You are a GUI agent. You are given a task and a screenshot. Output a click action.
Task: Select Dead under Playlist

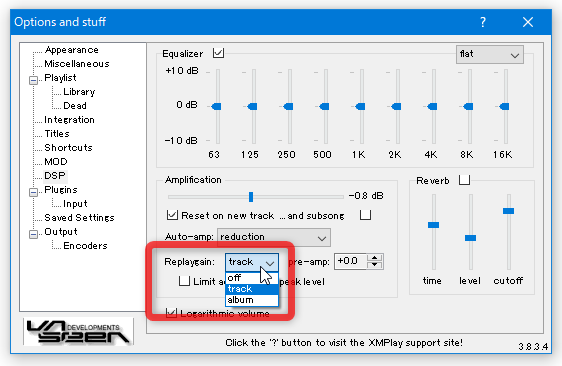pyautogui.click(x=75, y=106)
